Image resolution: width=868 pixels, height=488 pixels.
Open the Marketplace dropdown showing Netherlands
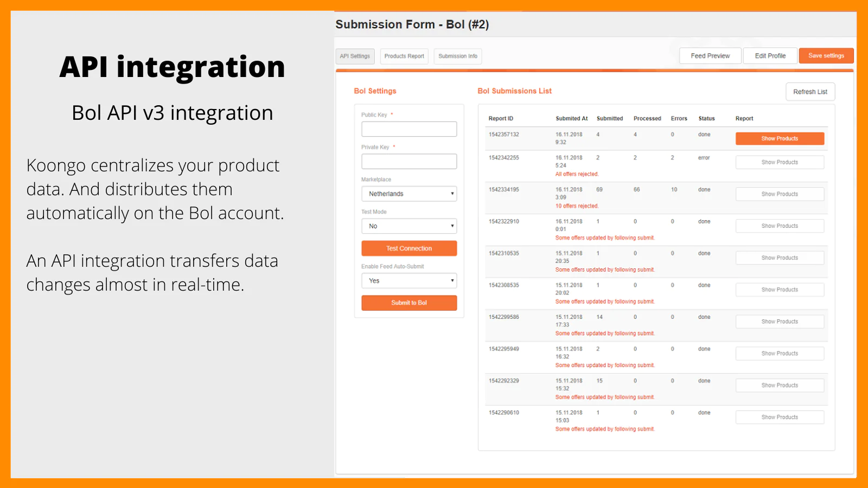tap(409, 194)
